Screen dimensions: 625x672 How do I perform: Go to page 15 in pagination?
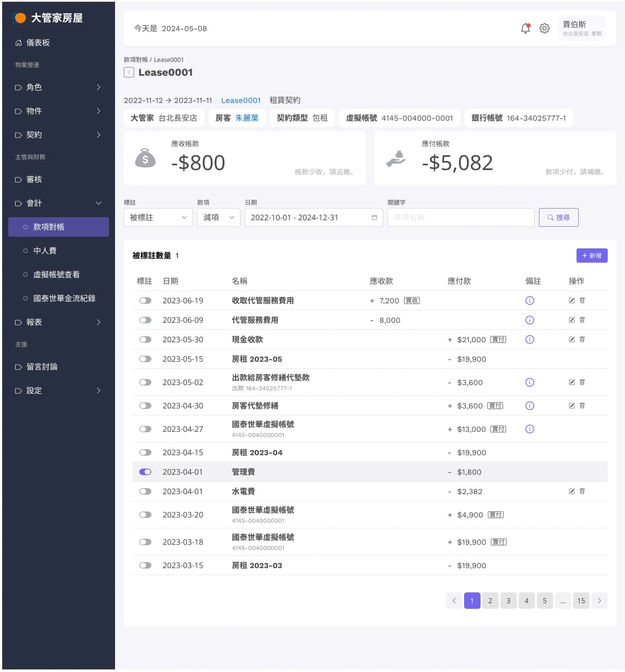[581, 601]
